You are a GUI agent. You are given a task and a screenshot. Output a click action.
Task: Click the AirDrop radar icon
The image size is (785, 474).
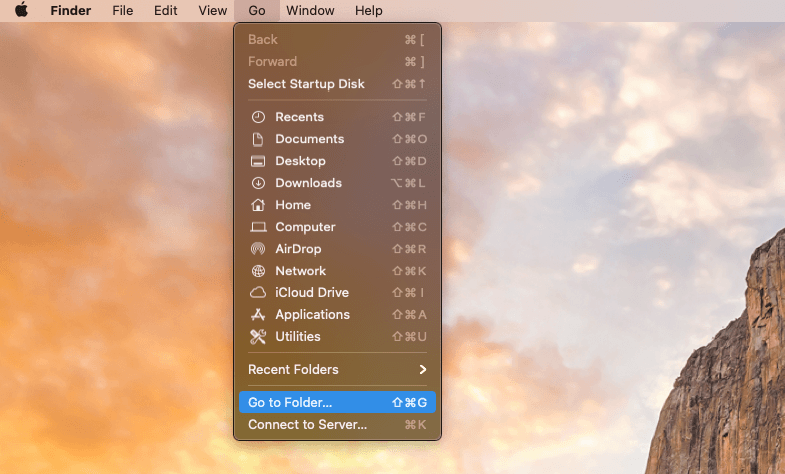pos(258,249)
